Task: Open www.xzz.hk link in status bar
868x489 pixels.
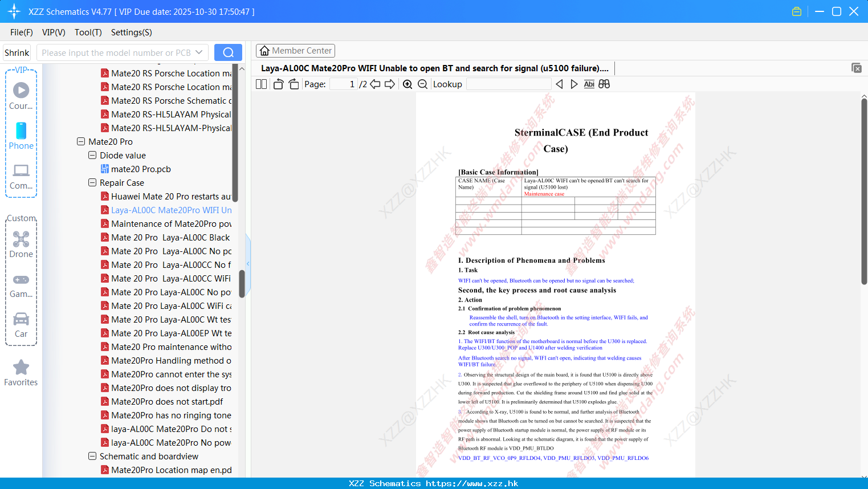Action: point(472,483)
